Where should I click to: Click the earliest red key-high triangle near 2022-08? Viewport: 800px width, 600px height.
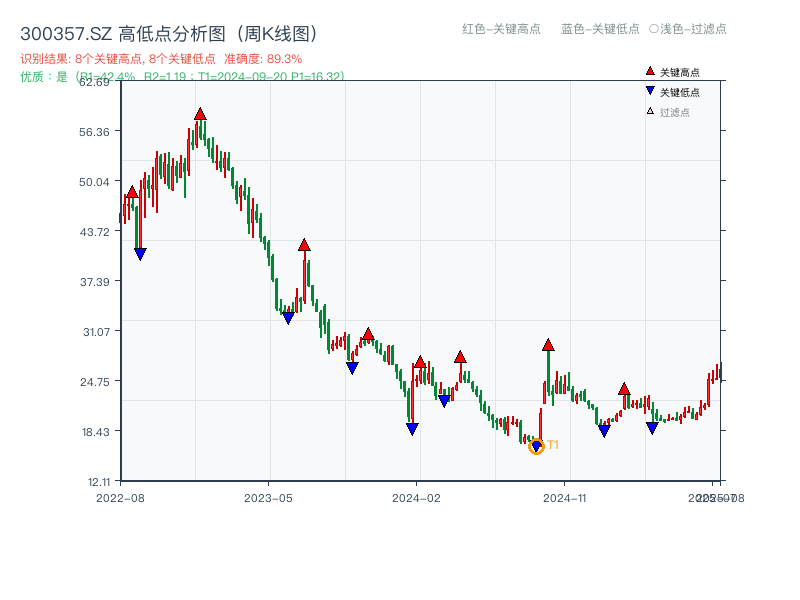pos(132,192)
